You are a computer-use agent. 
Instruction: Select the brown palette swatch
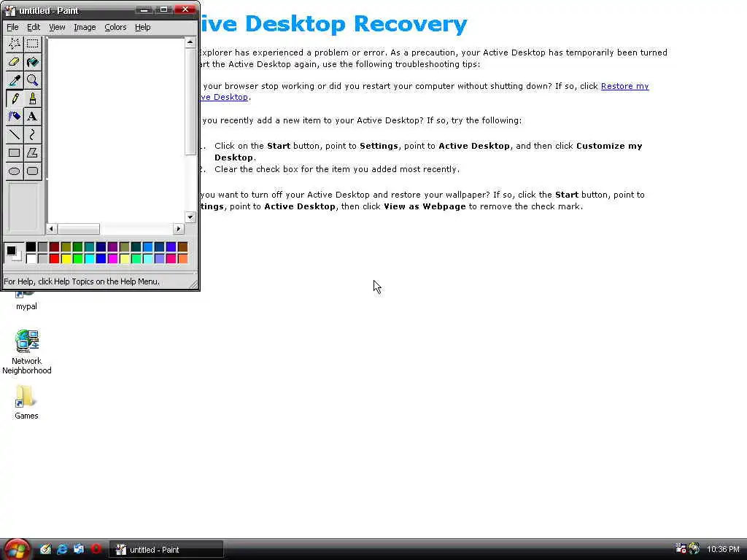[182, 246]
